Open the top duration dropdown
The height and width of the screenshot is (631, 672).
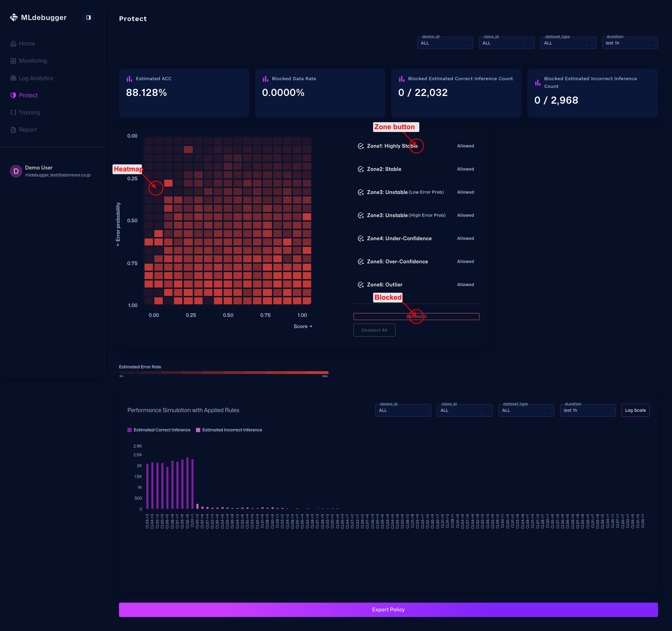[629, 43]
